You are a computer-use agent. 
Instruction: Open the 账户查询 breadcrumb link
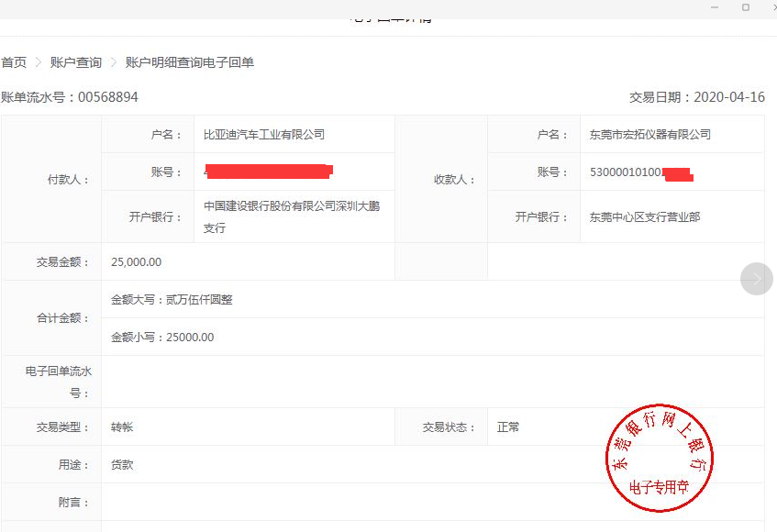pos(76,62)
